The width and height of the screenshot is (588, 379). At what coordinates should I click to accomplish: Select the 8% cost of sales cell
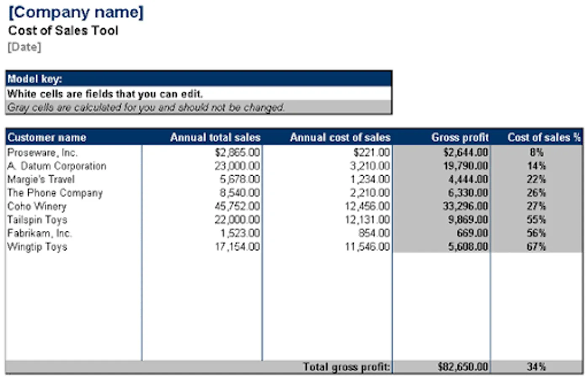click(x=537, y=152)
